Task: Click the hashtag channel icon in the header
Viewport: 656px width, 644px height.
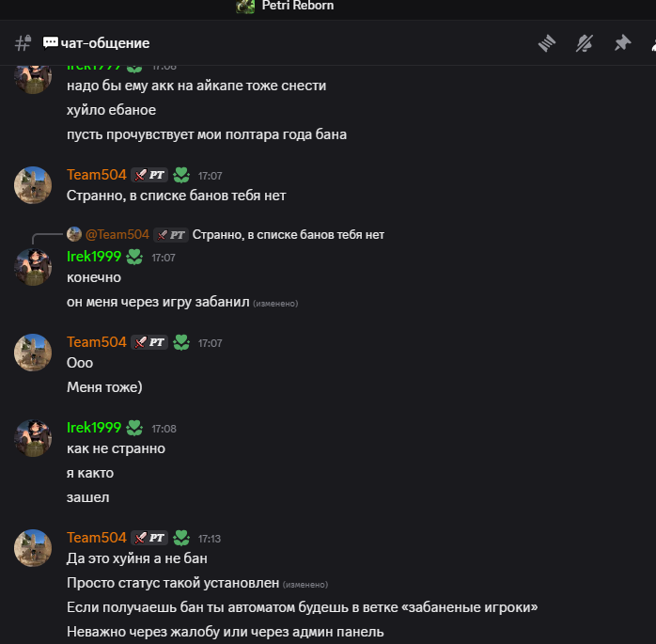Action: (23, 43)
